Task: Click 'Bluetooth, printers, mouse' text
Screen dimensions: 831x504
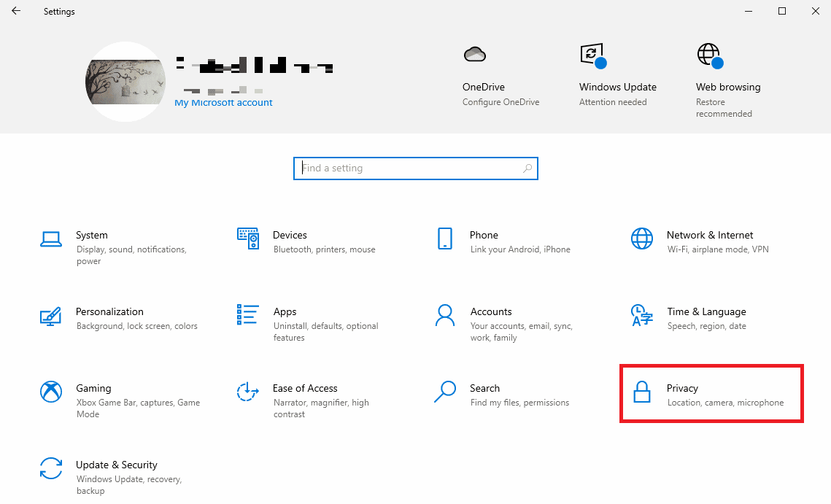Action: click(x=325, y=249)
